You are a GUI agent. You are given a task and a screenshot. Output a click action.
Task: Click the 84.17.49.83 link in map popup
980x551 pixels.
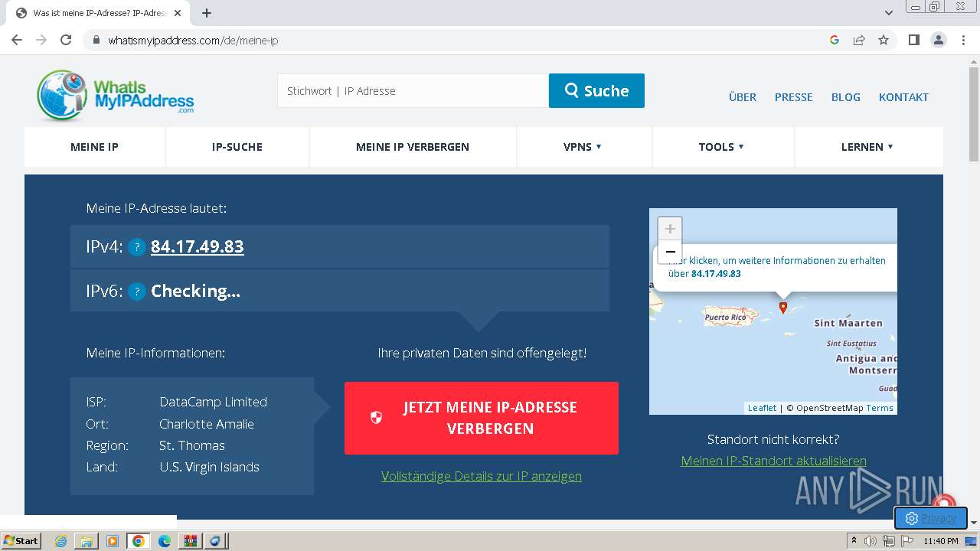[x=716, y=273]
